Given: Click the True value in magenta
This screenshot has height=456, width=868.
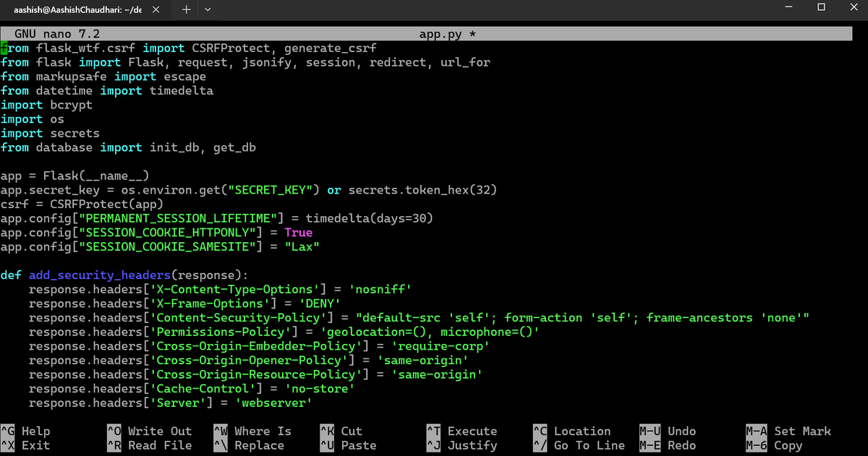Looking at the screenshot, I should click(299, 233).
